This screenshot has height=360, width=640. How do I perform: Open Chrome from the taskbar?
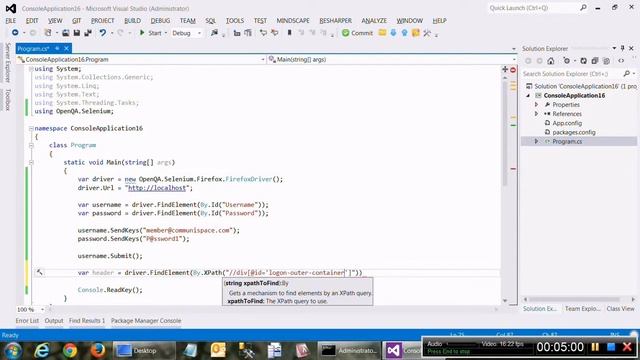tap(70, 350)
